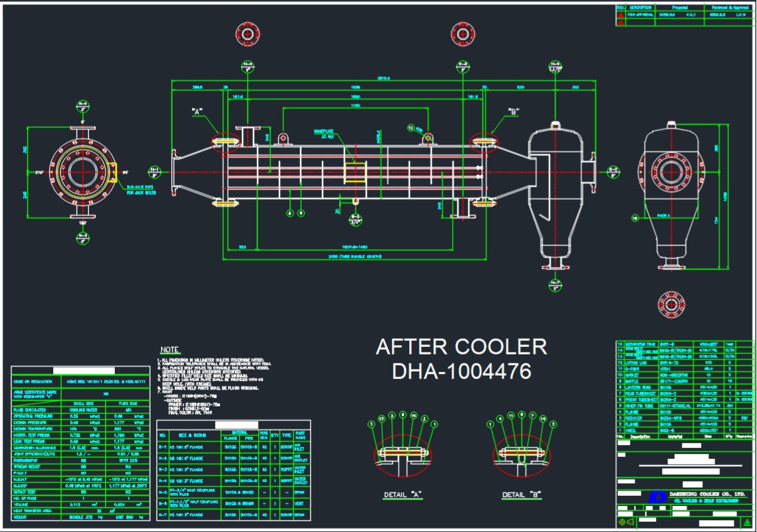This screenshot has height=532, width=757.
Task: Click item balloon 8 below the shell
Action: pos(301,213)
